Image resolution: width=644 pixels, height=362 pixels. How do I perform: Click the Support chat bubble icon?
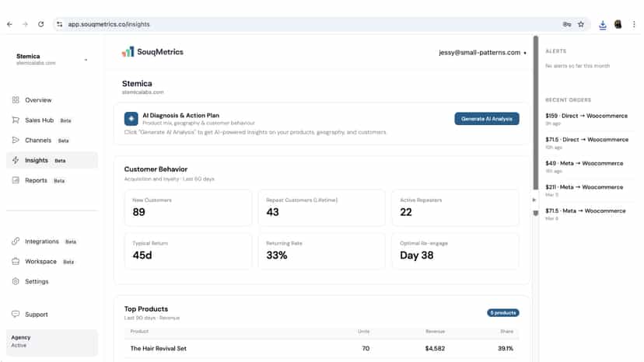16,314
